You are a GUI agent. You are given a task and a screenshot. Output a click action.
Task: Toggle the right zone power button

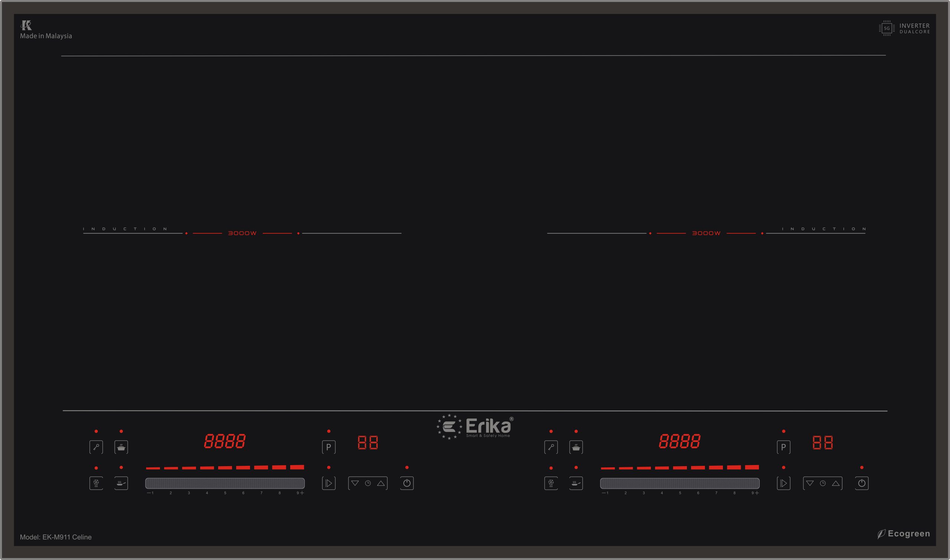pyautogui.click(x=862, y=483)
